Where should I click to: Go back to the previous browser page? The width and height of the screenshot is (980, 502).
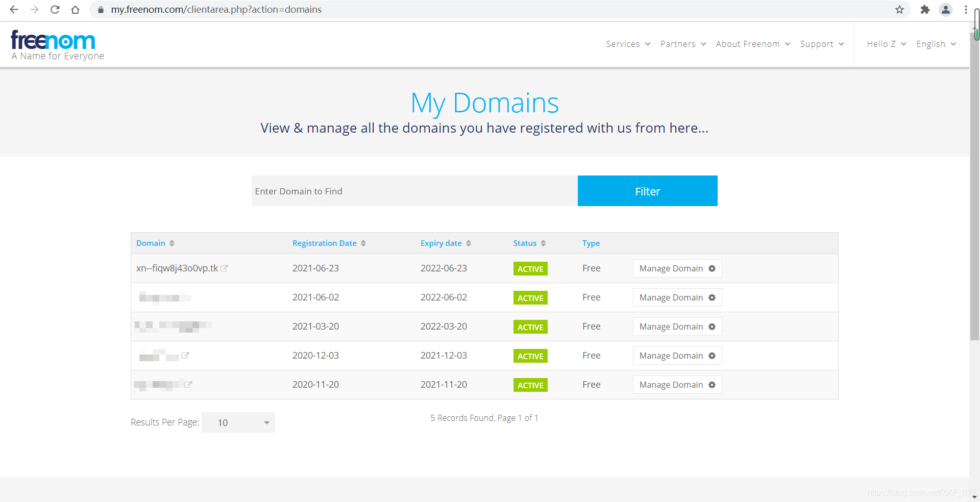(14, 10)
